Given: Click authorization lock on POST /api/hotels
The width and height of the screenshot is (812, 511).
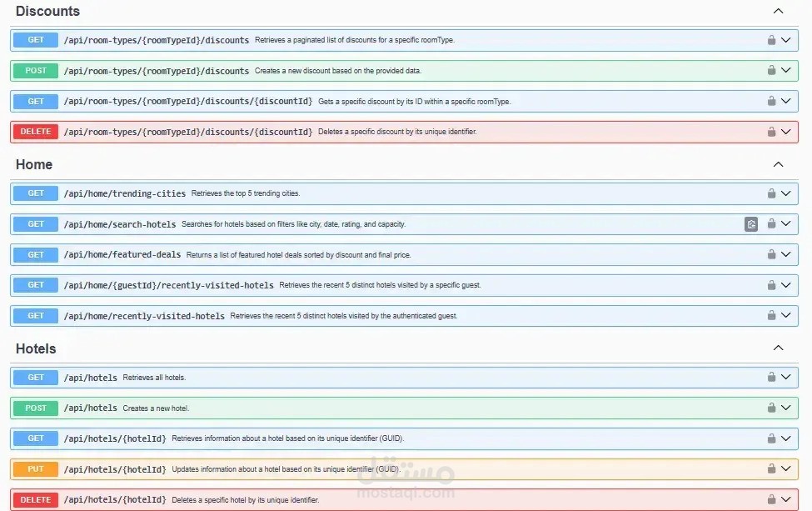Looking at the screenshot, I should tap(771, 408).
